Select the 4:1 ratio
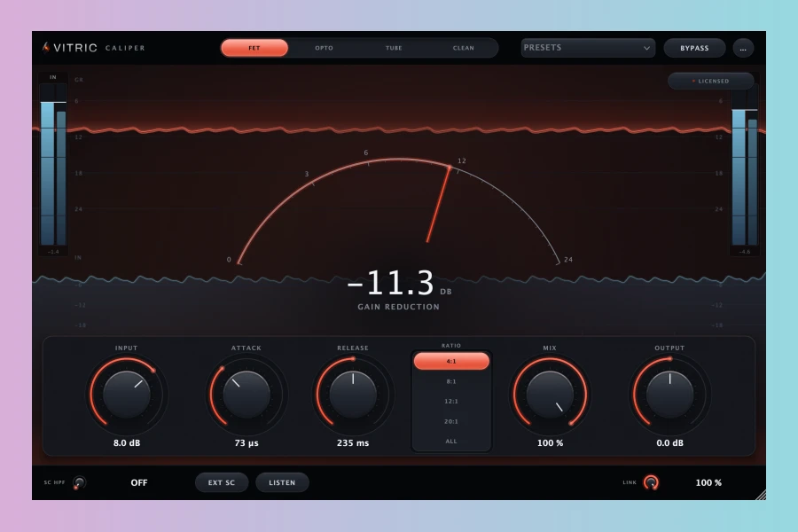Image resolution: width=798 pixels, height=532 pixels. pyautogui.click(x=451, y=361)
